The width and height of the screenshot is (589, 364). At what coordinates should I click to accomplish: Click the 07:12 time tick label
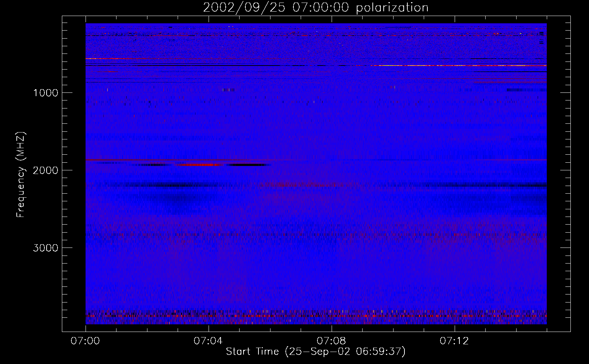[x=454, y=341]
